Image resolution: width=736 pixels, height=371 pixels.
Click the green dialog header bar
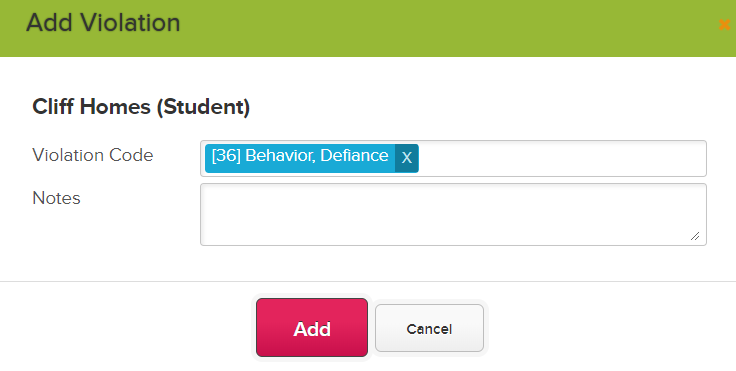(x=368, y=28)
